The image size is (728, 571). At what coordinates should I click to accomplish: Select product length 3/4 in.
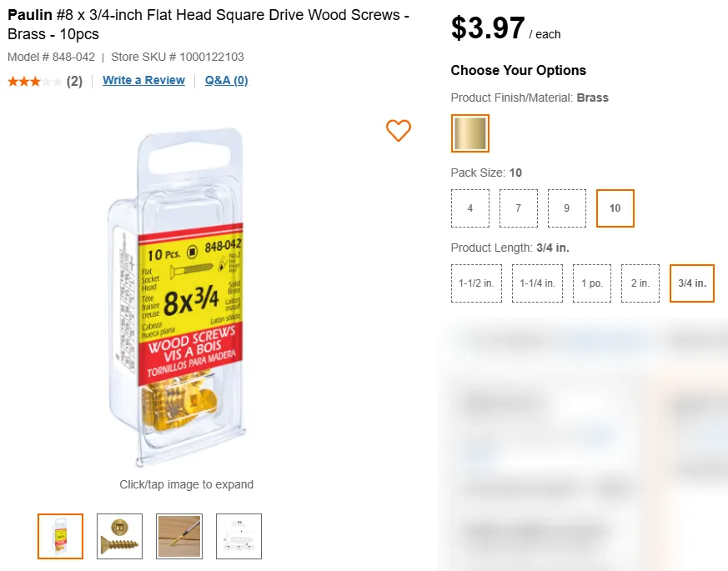(x=692, y=283)
